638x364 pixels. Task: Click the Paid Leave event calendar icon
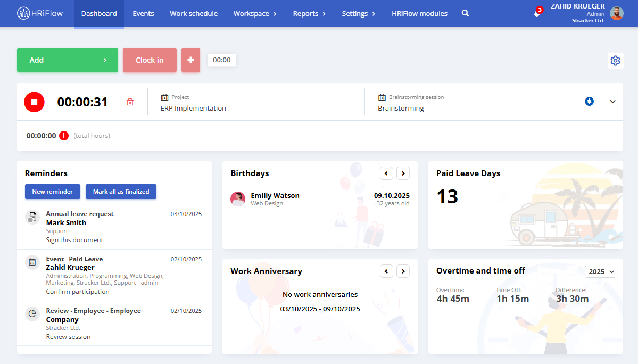tap(32, 262)
